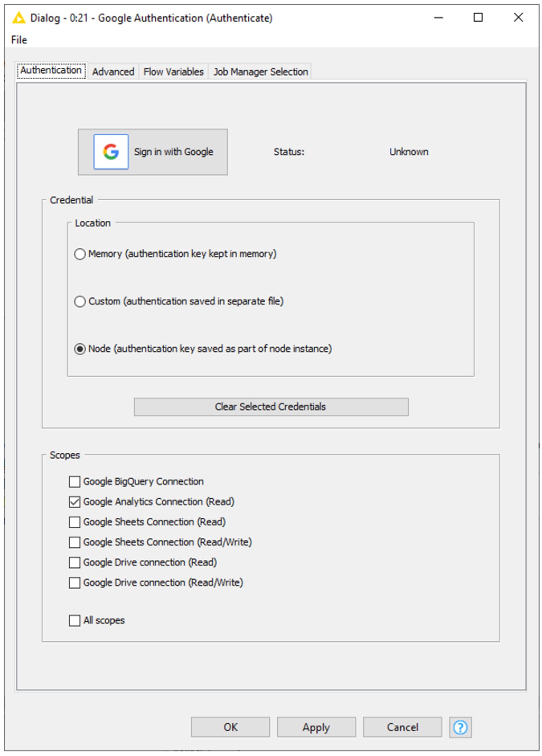Click the Unknown status value
542x756 pixels.
409,152
